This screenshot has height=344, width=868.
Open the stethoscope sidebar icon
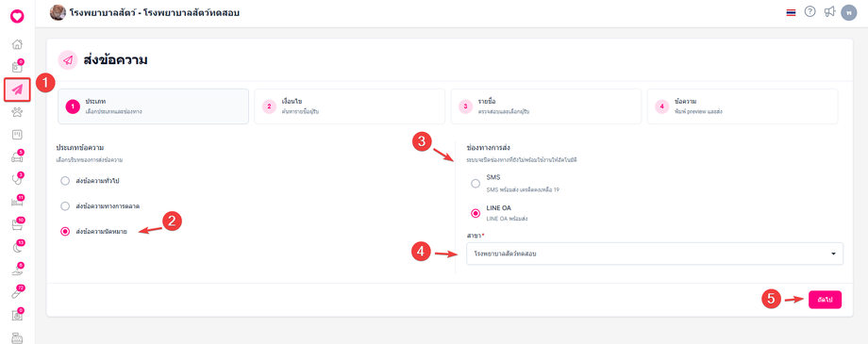17,179
